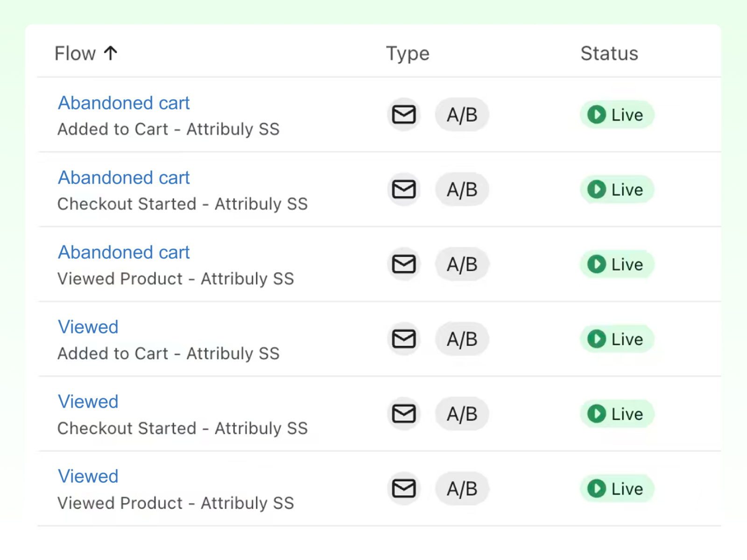Image resolution: width=747 pixels, height=560 pixels.
Task: Select the Type column header
Action: (407, 53)
